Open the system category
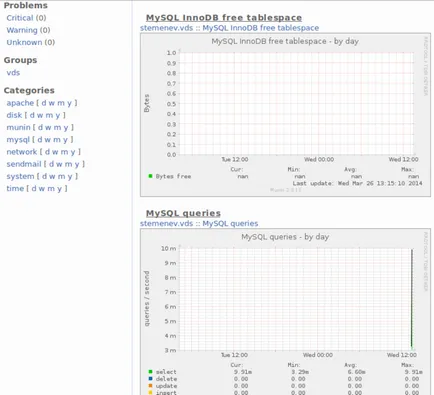This screenshot has width=434, height=395. pyautogui.click(x=21, y=176)
